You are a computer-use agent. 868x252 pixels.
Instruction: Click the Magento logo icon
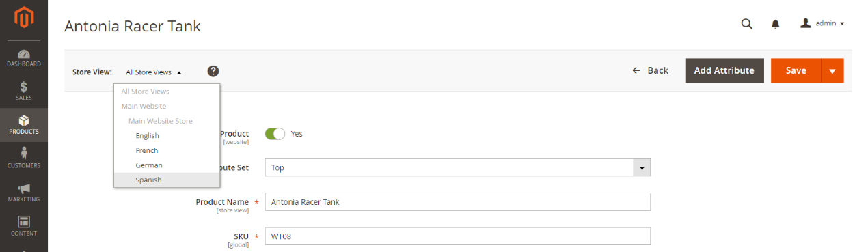click(24, 18)
